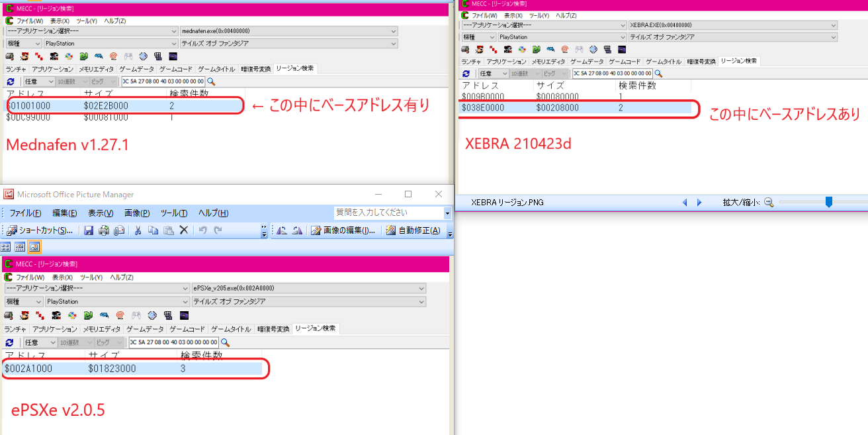Open 表示(V) menu in Picture Manager
Viewport: 868px width, 435px height.
point(101,213)
